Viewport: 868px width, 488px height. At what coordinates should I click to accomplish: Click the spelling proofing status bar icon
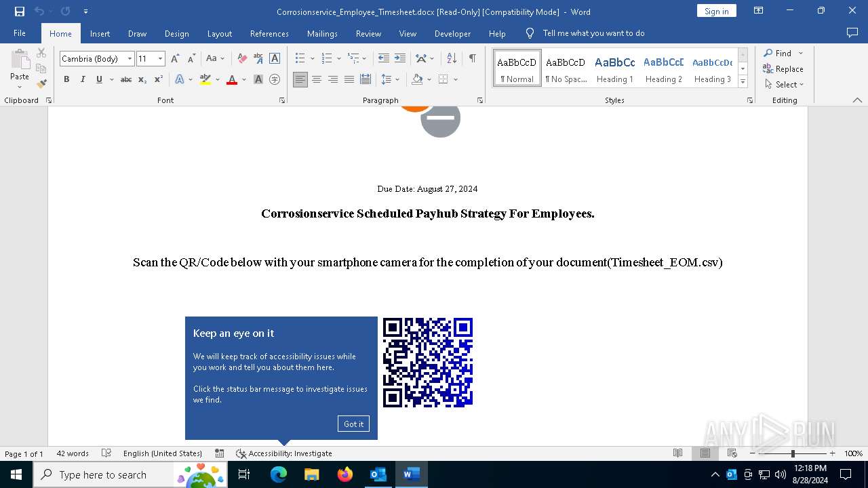pos(106,453)
